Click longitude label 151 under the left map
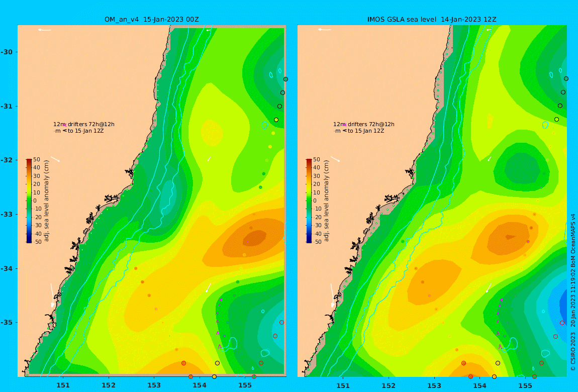 63,385
